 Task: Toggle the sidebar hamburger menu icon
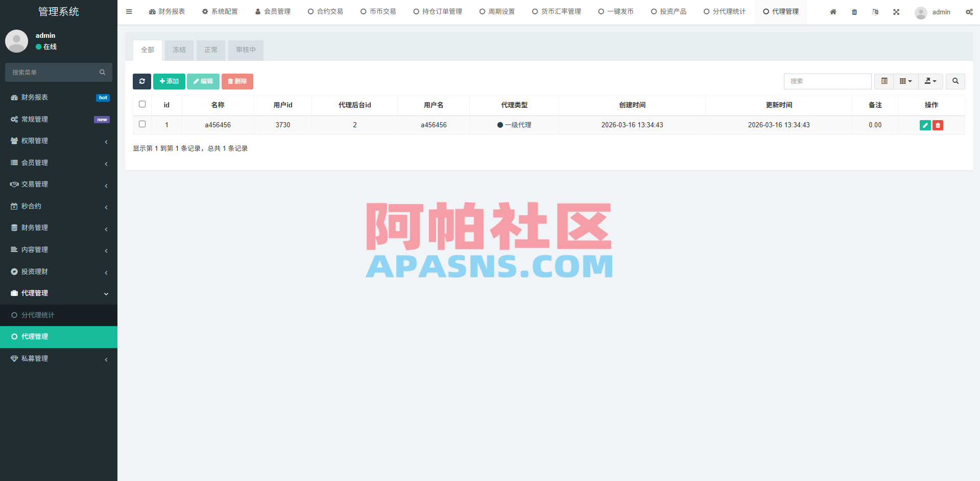[x=129, y=12]
